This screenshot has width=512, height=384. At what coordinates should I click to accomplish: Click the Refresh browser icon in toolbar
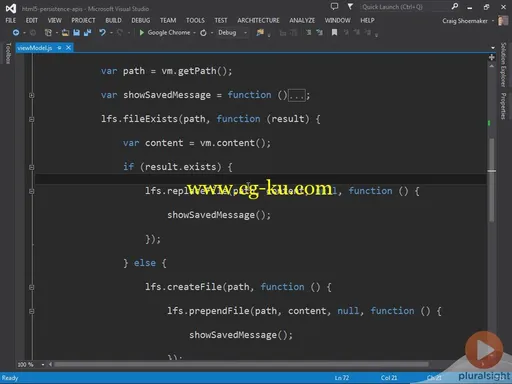(203, 33)
